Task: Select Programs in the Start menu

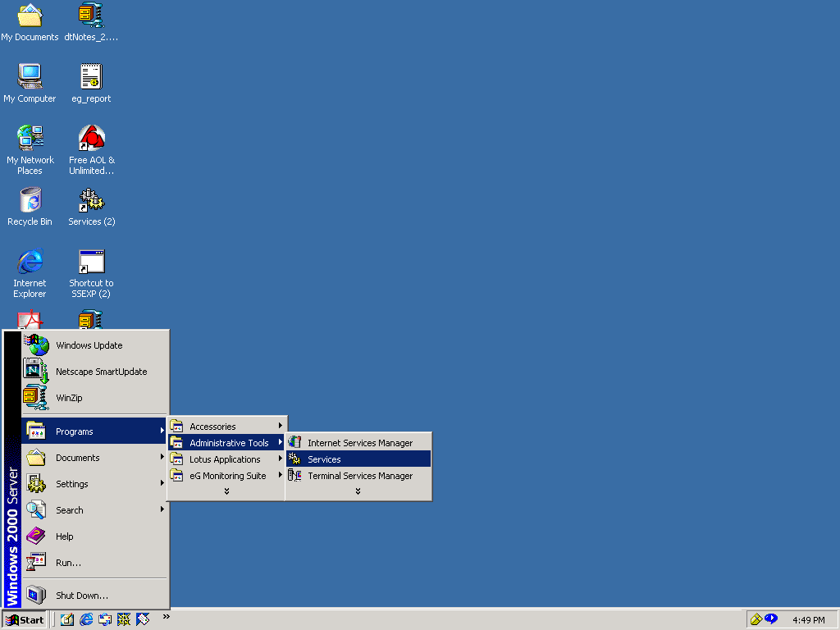Action: [x=95, y=431]
